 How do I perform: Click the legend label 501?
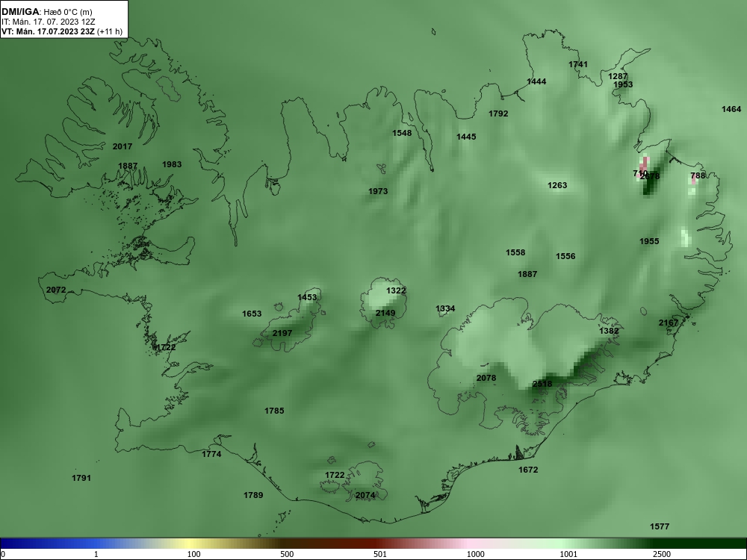tap(380, 554)
